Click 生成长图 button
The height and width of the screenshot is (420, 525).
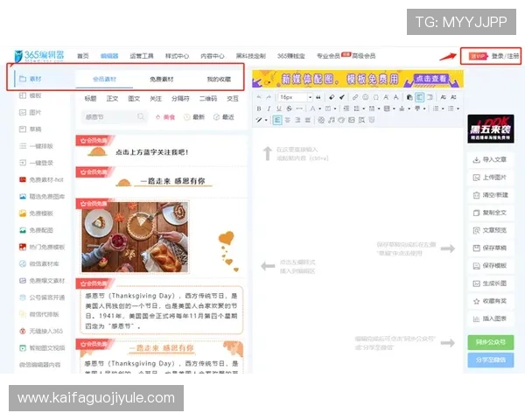tap(491, 283)
